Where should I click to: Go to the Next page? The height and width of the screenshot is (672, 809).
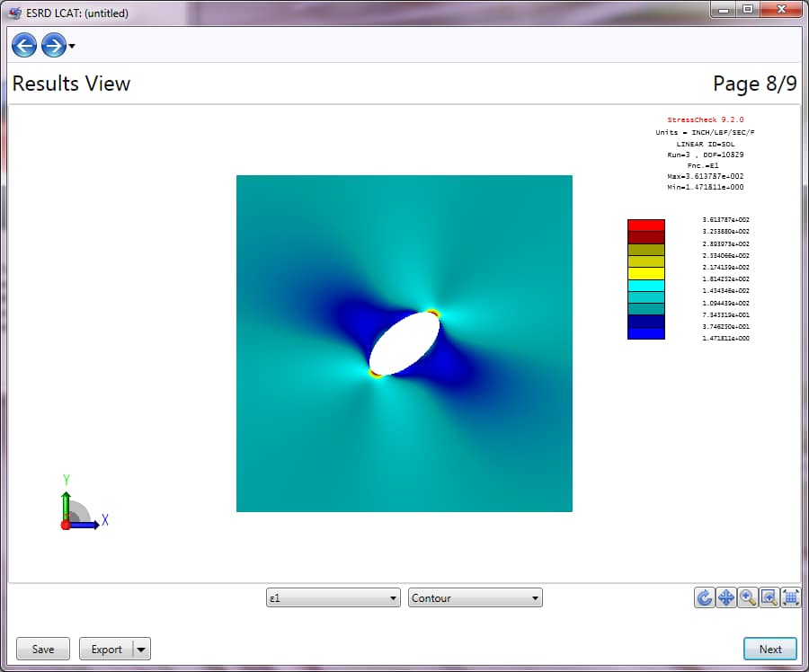point(770,649)
